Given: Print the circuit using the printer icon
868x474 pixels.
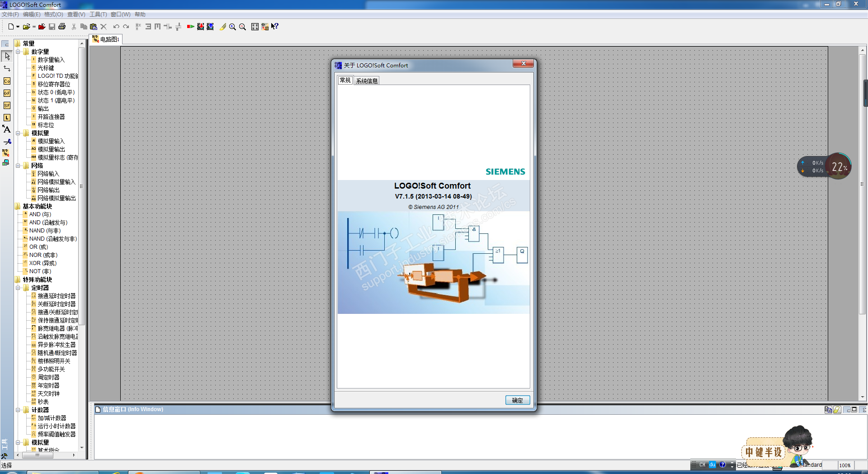Looking at the screenshot, I should coord(62,27).
